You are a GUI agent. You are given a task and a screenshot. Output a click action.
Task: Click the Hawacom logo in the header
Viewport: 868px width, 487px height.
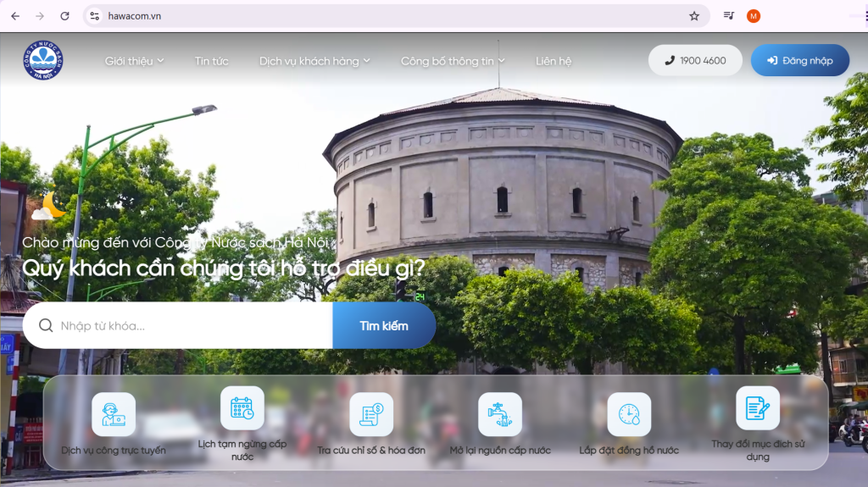click(x=42, y=60)
